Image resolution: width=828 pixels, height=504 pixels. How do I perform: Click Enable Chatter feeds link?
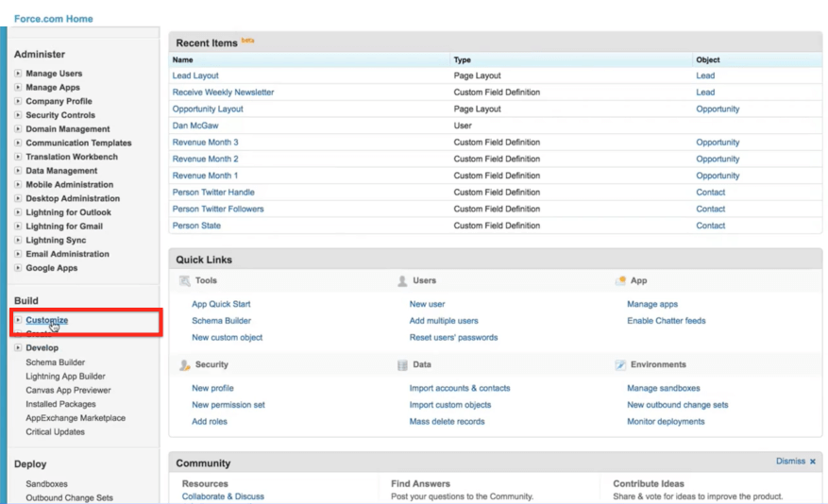666,321
